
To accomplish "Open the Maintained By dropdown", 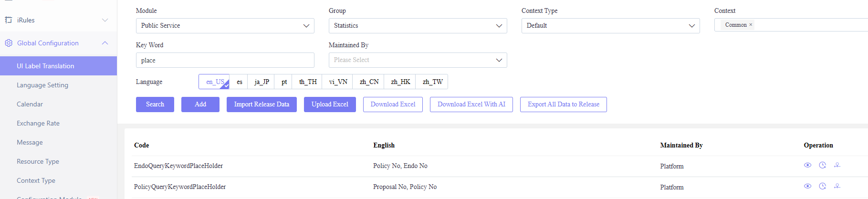I will click(x=418, y=60).
